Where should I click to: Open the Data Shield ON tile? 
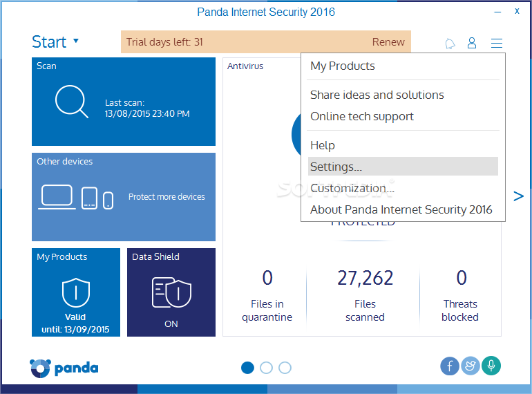click(x=171, y=292)
